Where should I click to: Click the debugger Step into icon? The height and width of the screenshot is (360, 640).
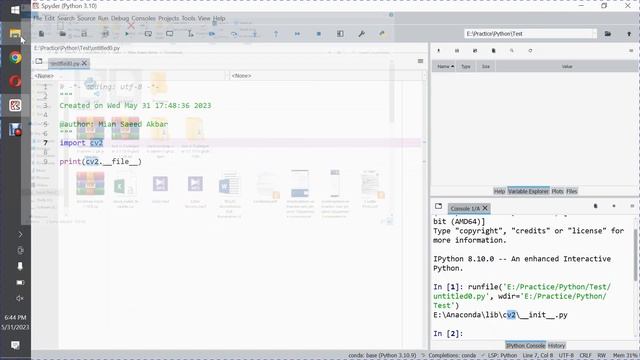click(255, 34)
